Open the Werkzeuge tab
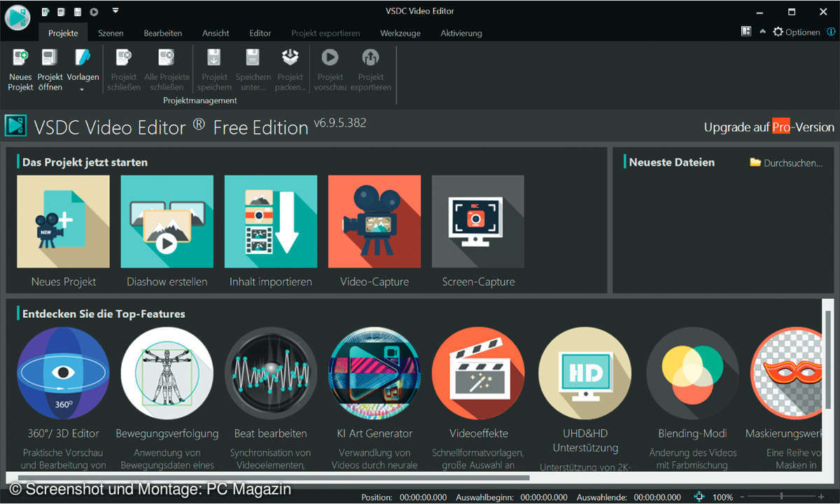The image size is (840, 504). tap(400, 33)
